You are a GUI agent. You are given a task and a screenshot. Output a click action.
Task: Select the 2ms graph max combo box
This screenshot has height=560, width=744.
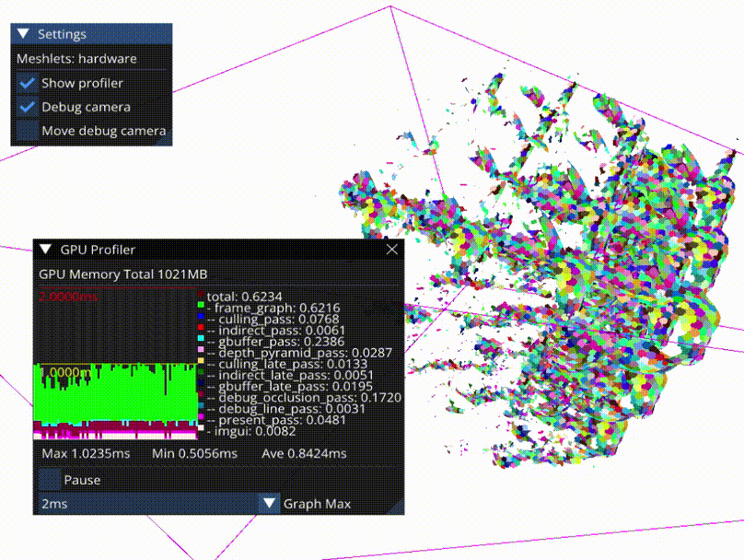147,504
